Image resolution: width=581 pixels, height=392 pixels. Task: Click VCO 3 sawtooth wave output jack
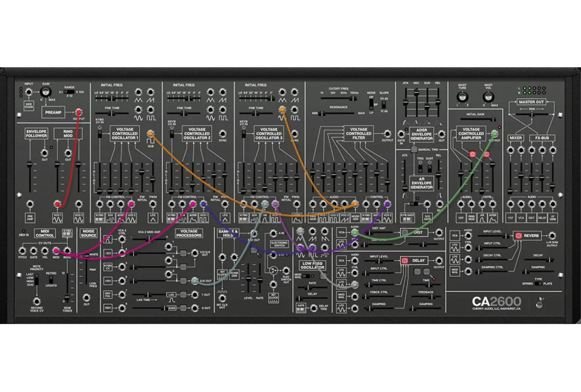point(294,92)
